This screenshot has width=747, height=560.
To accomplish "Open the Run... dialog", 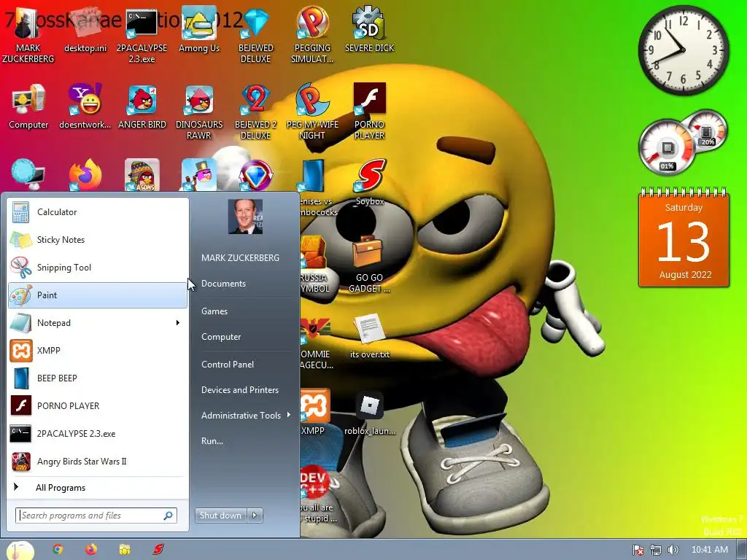I will (212, 441).
